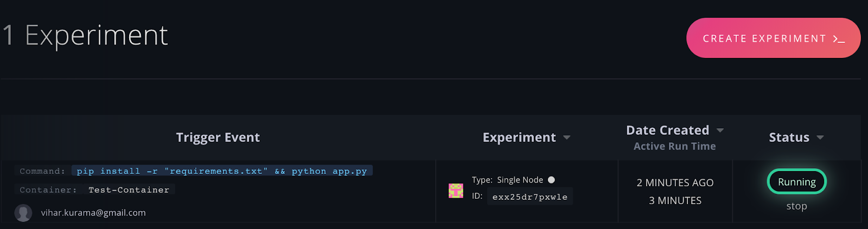Click the 1 Experiment page heading
868x229 pixels.
pyautogui.click(x=86, y=36)
